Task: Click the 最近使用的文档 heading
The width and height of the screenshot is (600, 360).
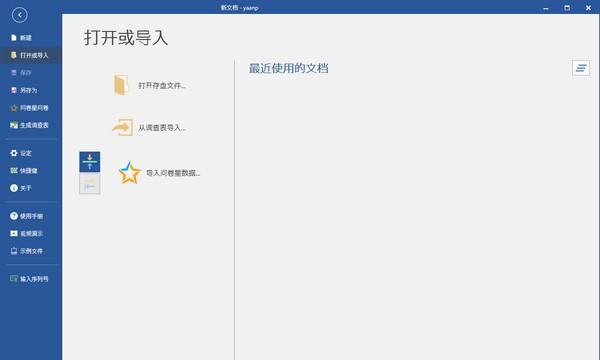Action: coord(289,68)
